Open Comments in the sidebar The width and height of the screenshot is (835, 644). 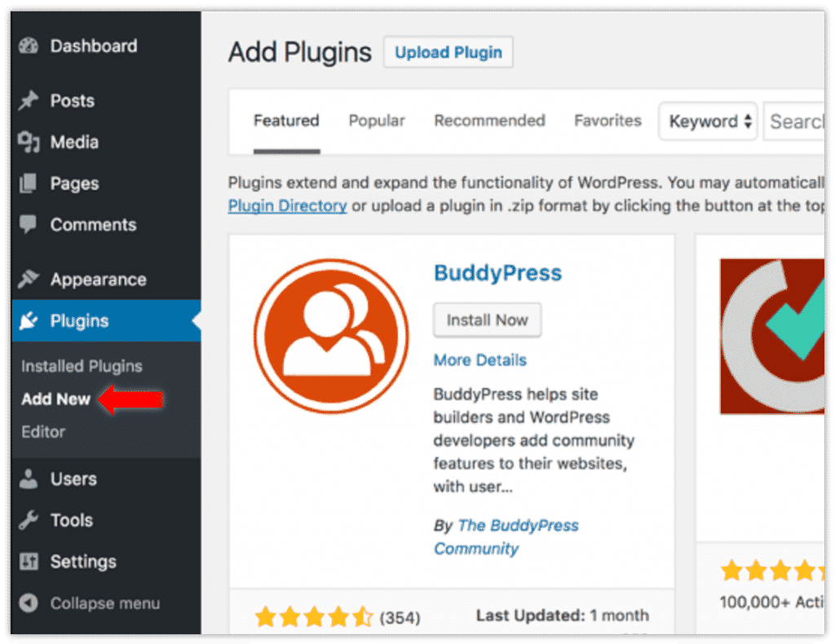click(93, 225)
